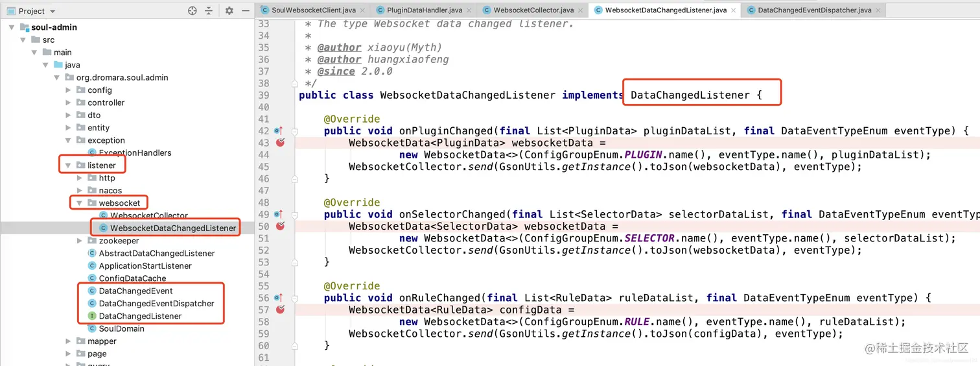Screen dimensions: 980x366
Task: Click line number 54 in the gutter
Action: click(263, 274)
